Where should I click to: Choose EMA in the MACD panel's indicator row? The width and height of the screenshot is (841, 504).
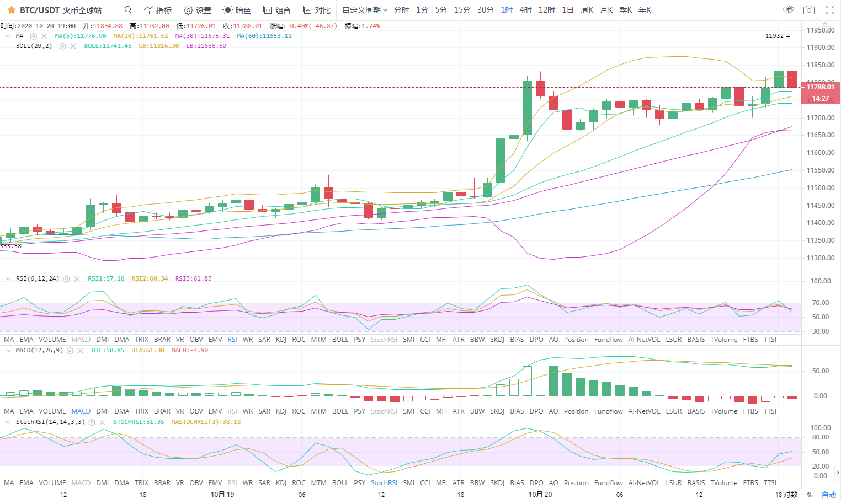tap(26, 411)
